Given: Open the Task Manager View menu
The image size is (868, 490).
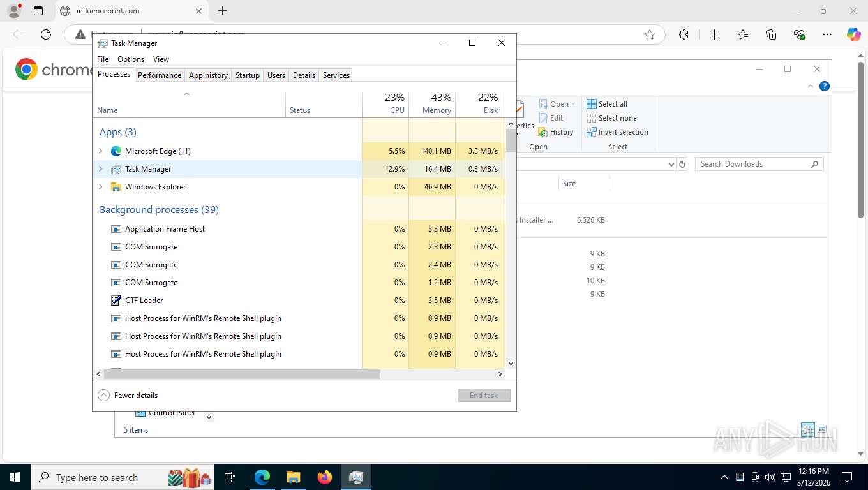Looking at the screenshot, I should pos(161,59).
